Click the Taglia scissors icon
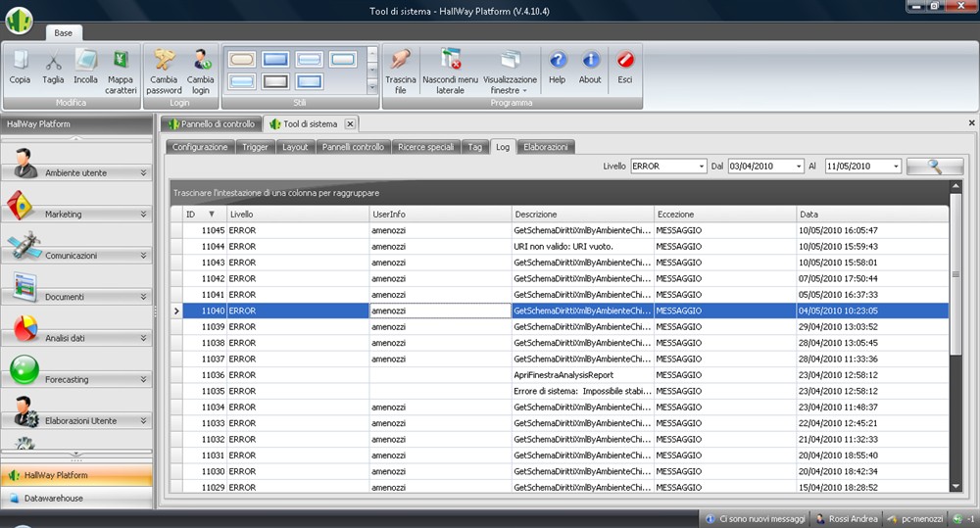 pos(53,62)
